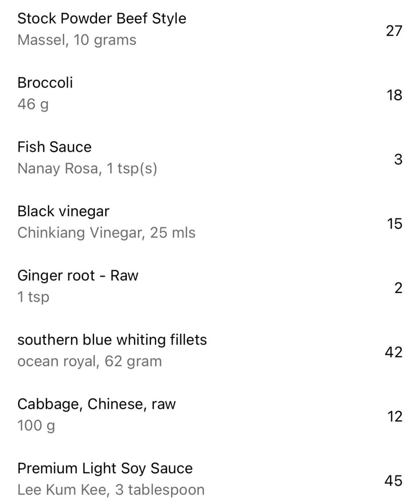Select the 27 calorie value for Stock Powder
This screenshot has height=504, width=420.
394,31
